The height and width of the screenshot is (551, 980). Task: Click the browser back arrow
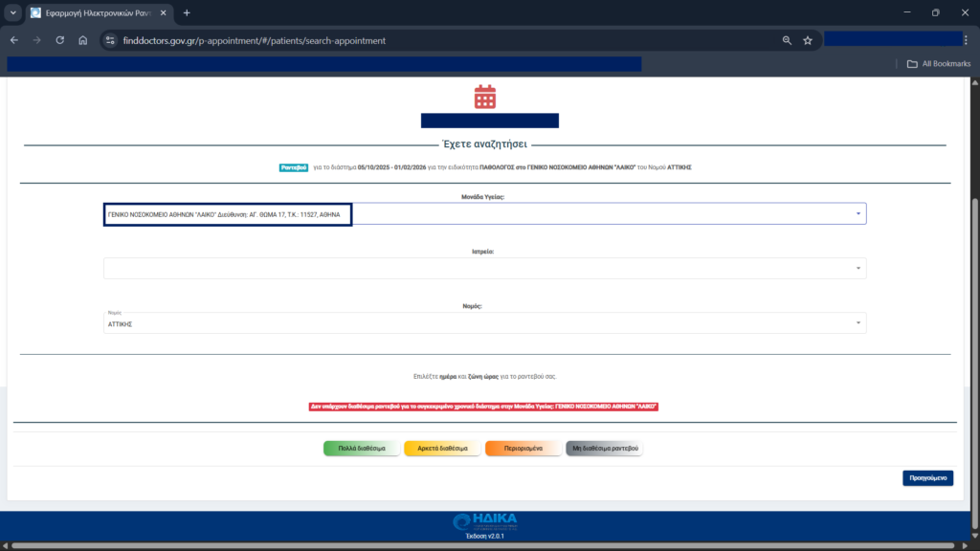(x=13, y=40)
